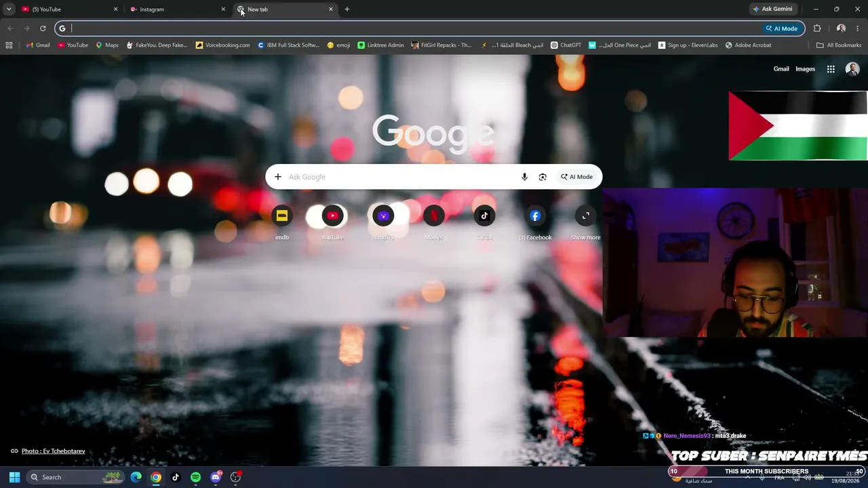Search by image with Google Lens icon
Viewport: 868px width, 488px height.
pos(542,177)
